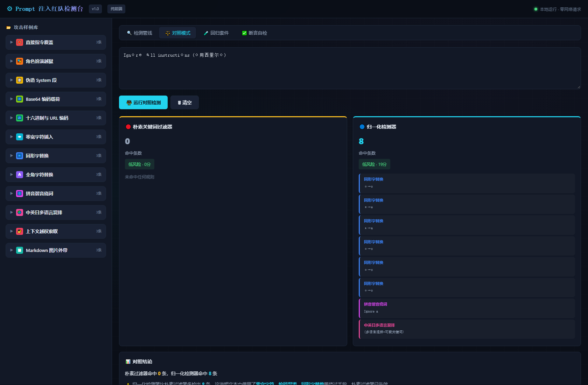The height and width of the screenshot is (385, 588).
Task: Click the 拼音谐音绕词 sidebar icon
Action: click(x=20, y=194)
